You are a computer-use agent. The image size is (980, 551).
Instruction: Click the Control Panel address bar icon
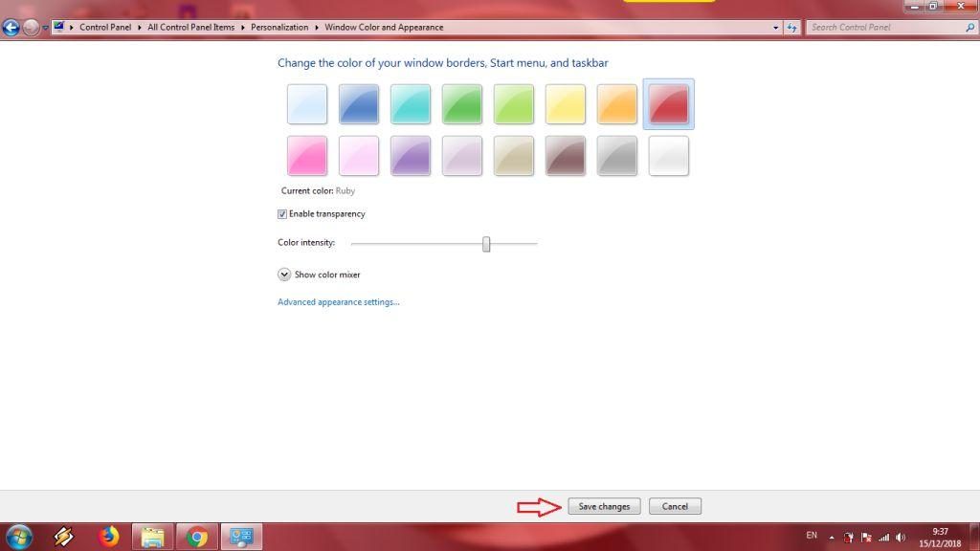click(58, 27)
